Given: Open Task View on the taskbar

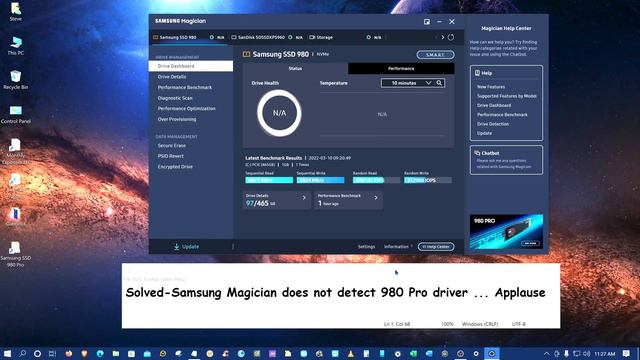Looking at the screenshot, I should click(x=52, y=353).
